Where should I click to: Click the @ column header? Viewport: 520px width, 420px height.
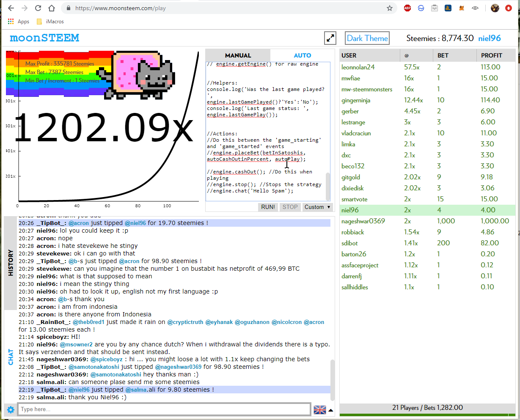[x=416, y=55]
